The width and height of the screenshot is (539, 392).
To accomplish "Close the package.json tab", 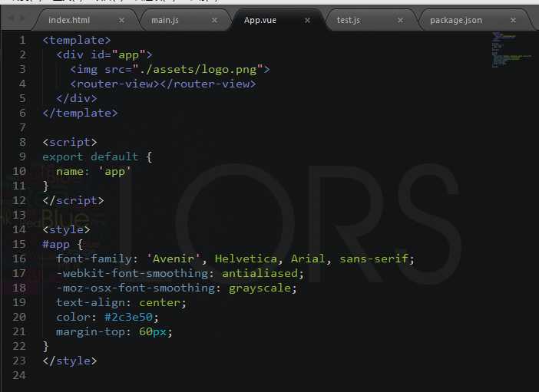I will tap(513, 21).
